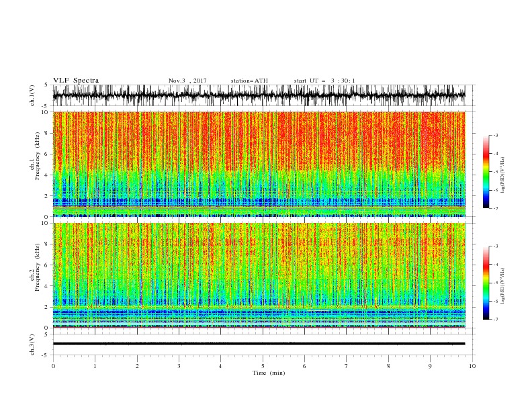The image size is (532, 411).
Task: Click the 'Time (min)' axis label
Action: pyautogui.click(x=269, y=373)
